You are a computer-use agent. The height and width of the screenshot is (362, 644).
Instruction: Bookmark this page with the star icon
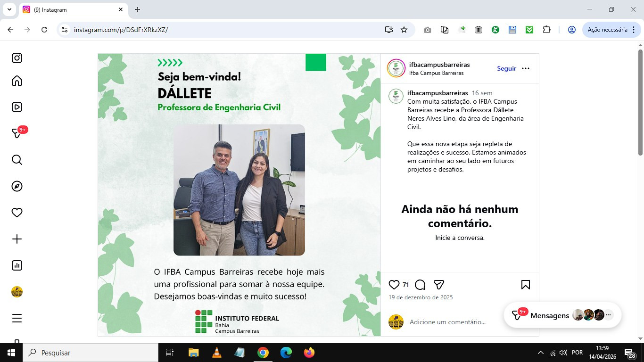404,30
